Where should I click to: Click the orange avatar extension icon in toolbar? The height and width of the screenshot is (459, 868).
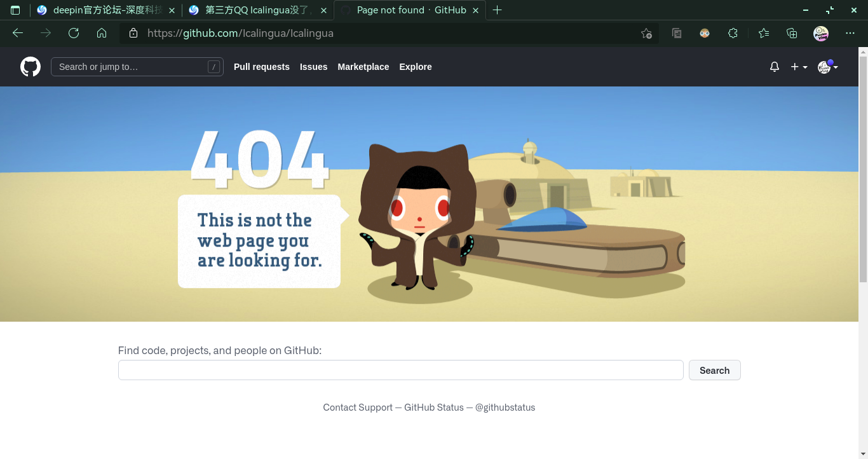click(705, 33)
